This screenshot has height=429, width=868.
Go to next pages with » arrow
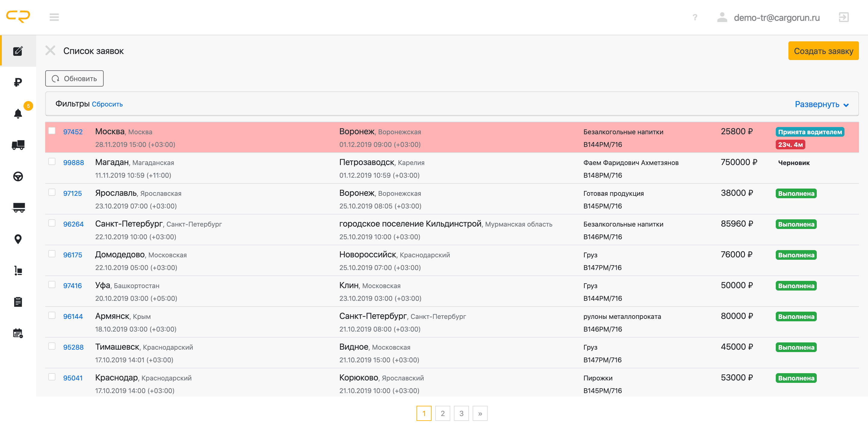(x=480, y=414)
